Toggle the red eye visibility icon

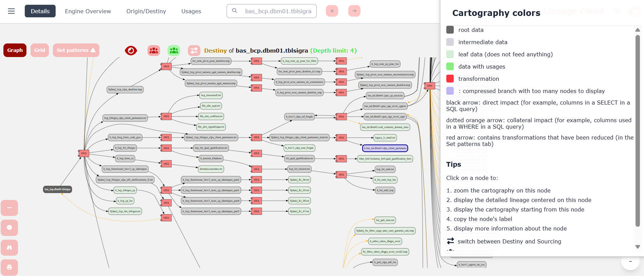[x=131, y=51]
